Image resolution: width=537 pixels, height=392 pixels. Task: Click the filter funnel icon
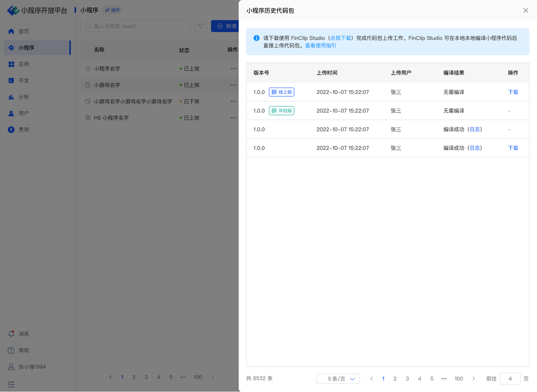pyautogui.click(x=201, y=26)
